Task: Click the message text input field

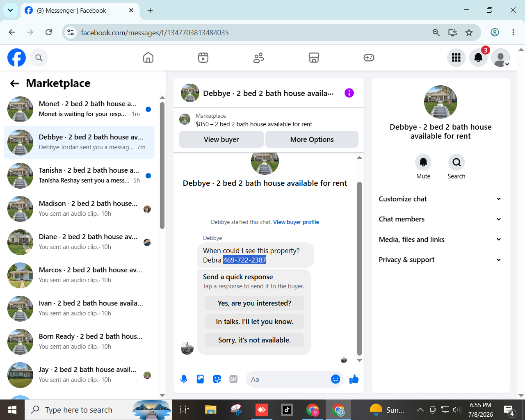Action: (289, 379)
